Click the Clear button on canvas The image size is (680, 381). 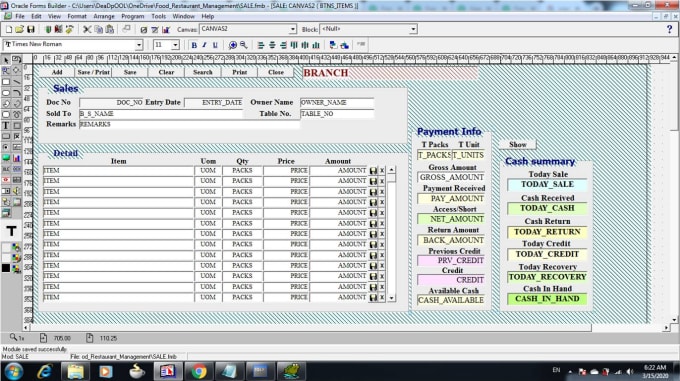pos(166,72)
